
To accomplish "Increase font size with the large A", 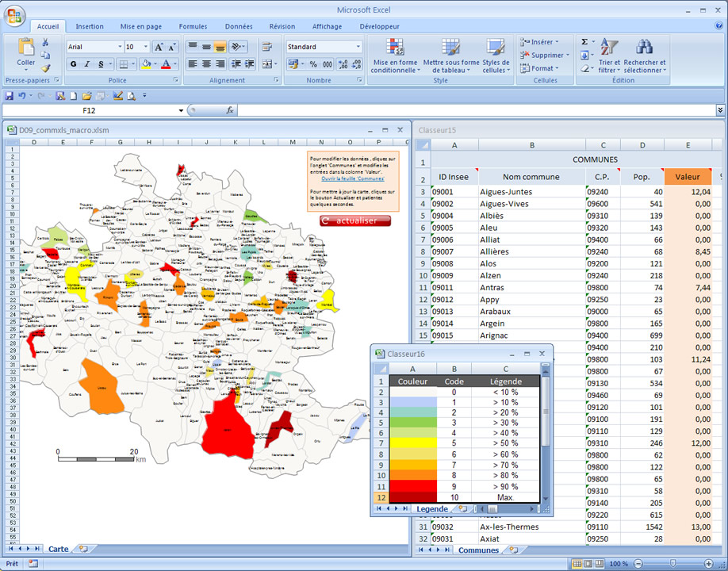I will coord(159,47).
